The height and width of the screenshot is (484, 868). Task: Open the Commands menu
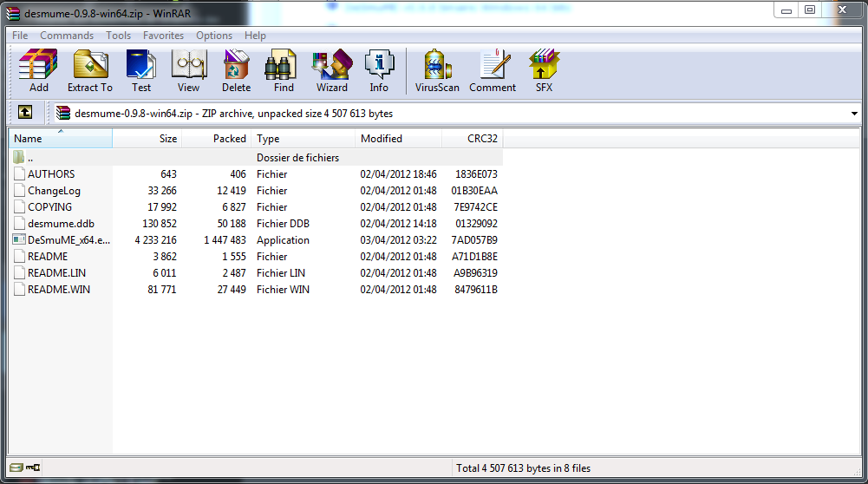point(67,36)
